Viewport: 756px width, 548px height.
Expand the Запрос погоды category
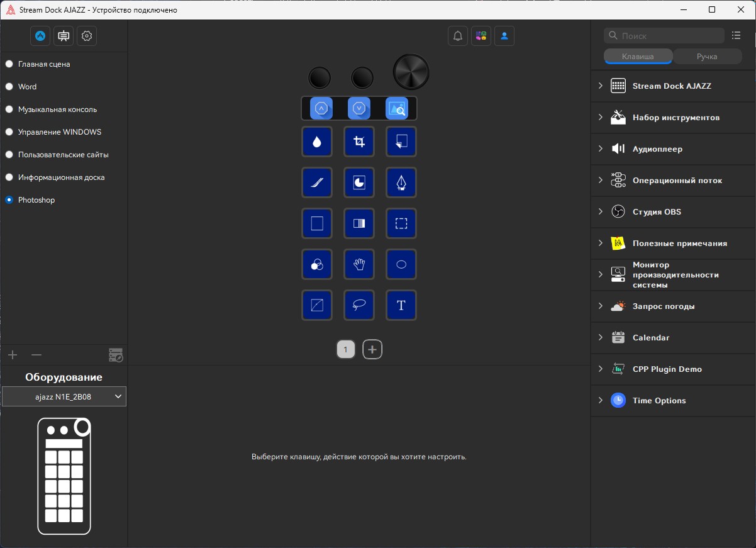pos(673,306)
